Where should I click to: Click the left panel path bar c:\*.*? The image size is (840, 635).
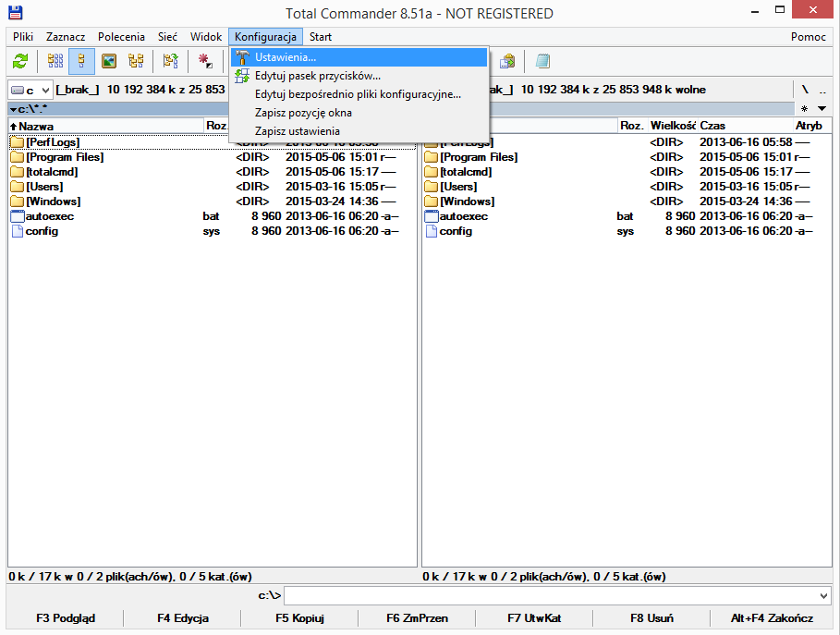[118, 109]
